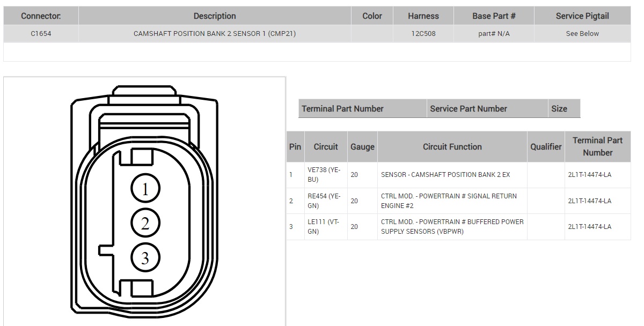Select the RE454 (YE-GN) circuit cell
The height and width of the screenshot is (326, 644).
325,201
